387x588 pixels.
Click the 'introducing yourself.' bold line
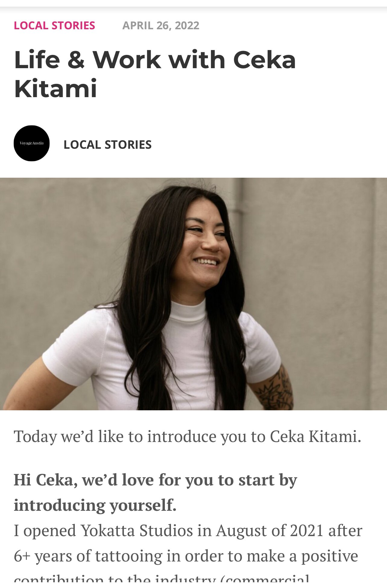pyautogui.click(x=95, y=505)
